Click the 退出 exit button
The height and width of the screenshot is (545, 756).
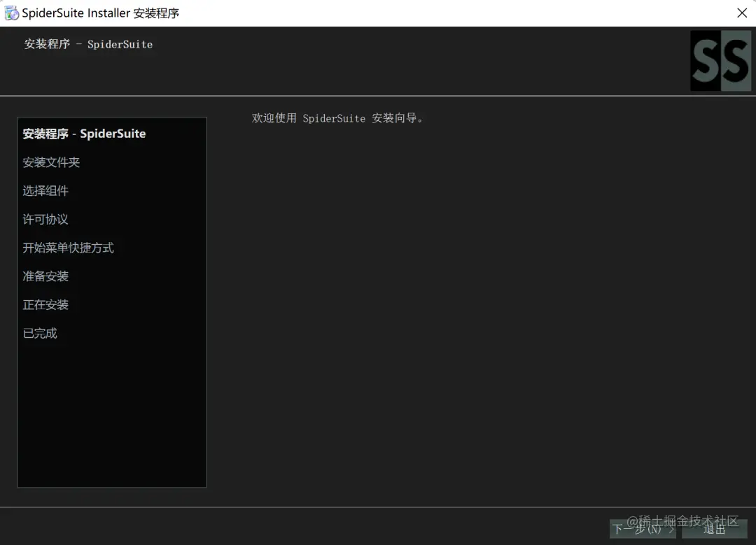point(715,529)
